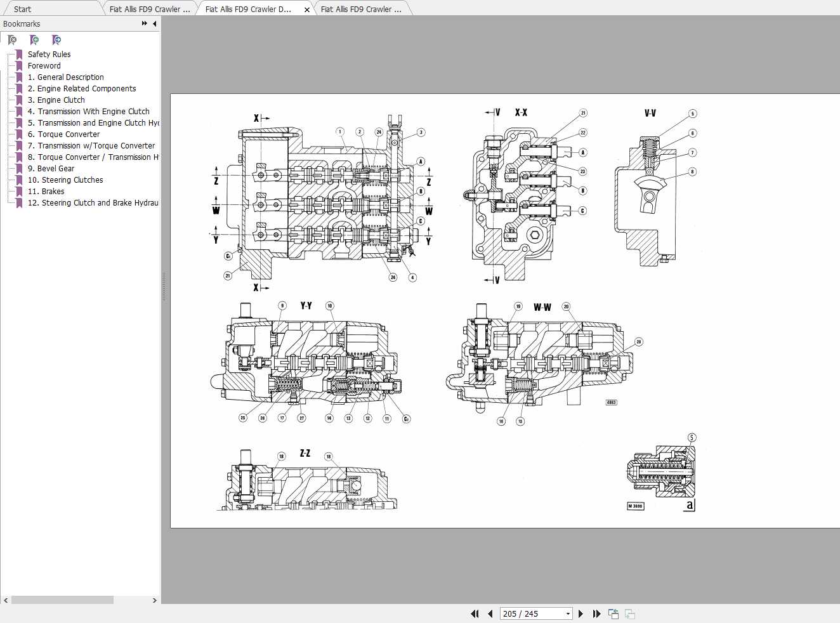This screenshot has width=840, height=623.
Task: Click the delete bookmark icon
Action: click(x=12, y=40)
